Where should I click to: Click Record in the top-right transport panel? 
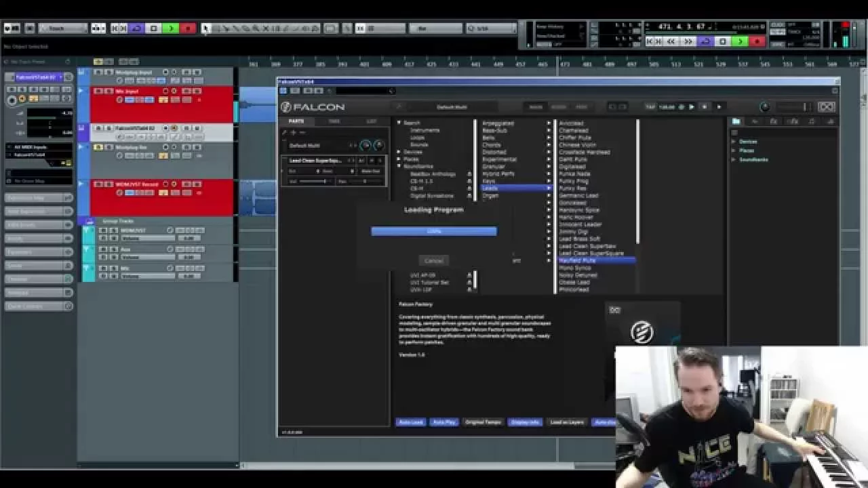pos(757,41)
